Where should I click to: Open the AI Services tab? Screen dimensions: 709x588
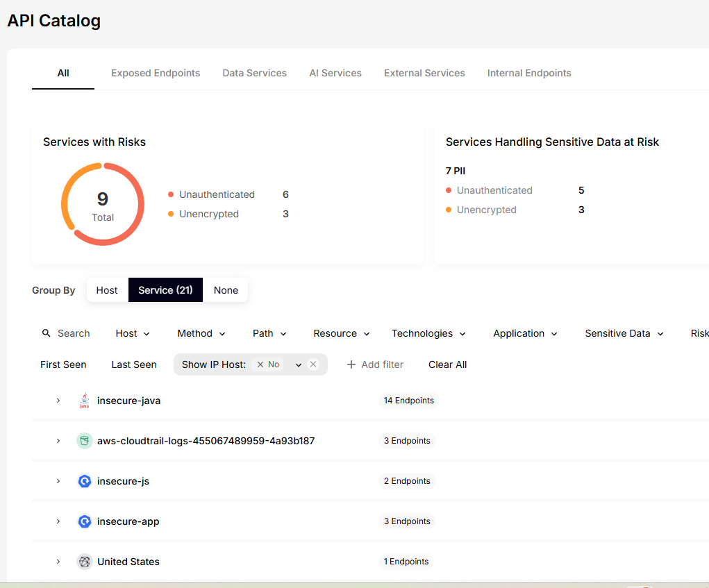[x=335, y=73]
